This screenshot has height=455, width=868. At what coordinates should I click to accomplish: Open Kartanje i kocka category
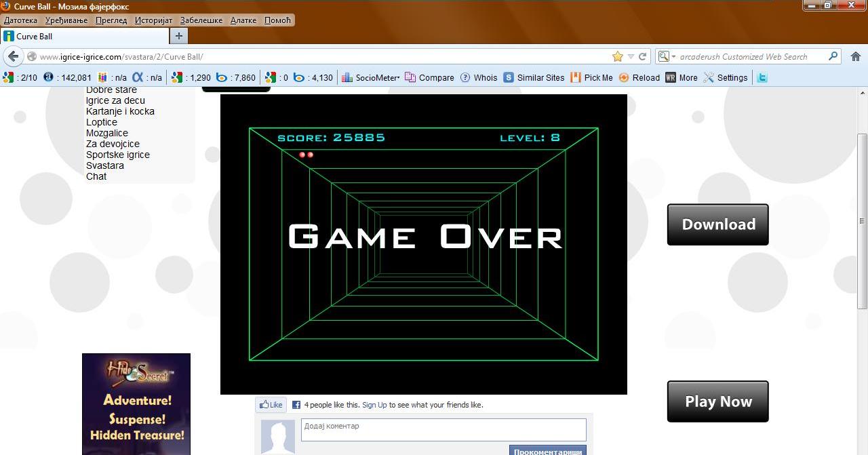pyautogui.click(x=120, y=111)
